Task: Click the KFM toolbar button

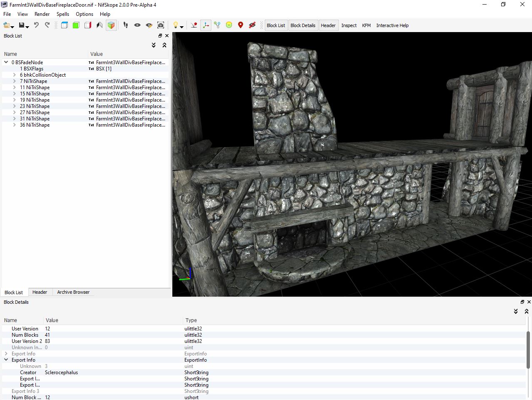Action: pos(366,25)
